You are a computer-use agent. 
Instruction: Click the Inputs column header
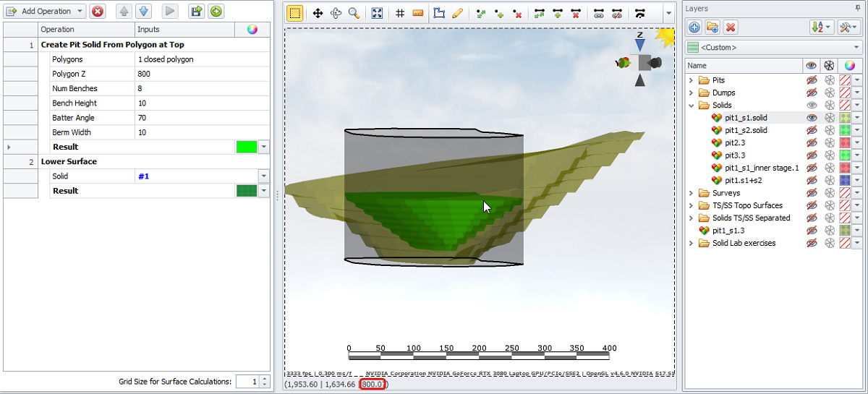[x=184, y=30]
